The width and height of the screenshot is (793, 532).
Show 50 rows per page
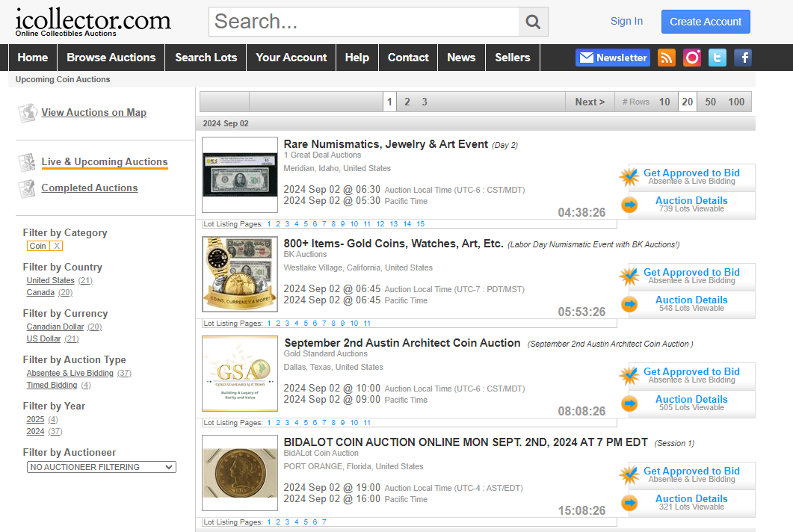coord(710,102)
